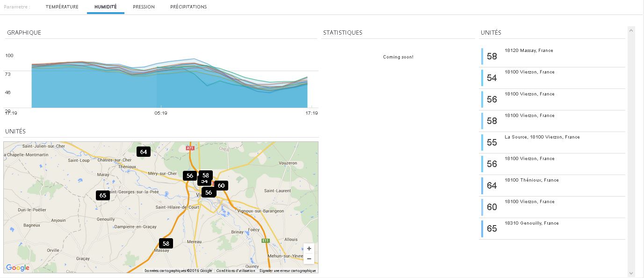Click the scrollbar down arrow
Screen dimensions: 644x278
pos(631,273)
